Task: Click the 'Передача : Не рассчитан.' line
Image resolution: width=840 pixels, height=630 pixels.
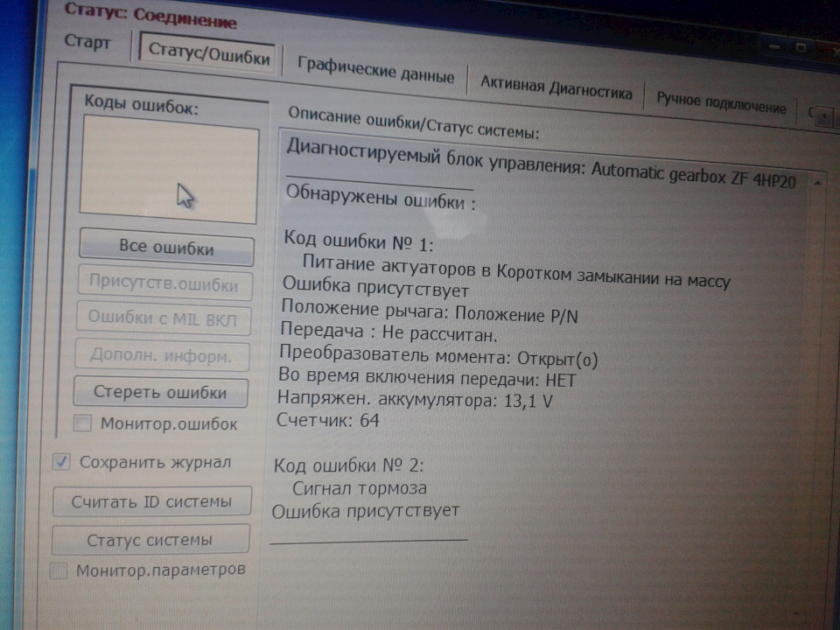Action: coord(388,332)
